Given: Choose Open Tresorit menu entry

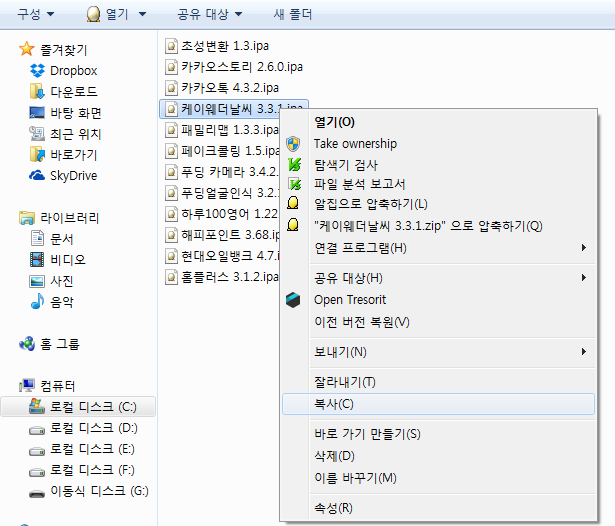Looking at the screenshot, I should 438,300.
